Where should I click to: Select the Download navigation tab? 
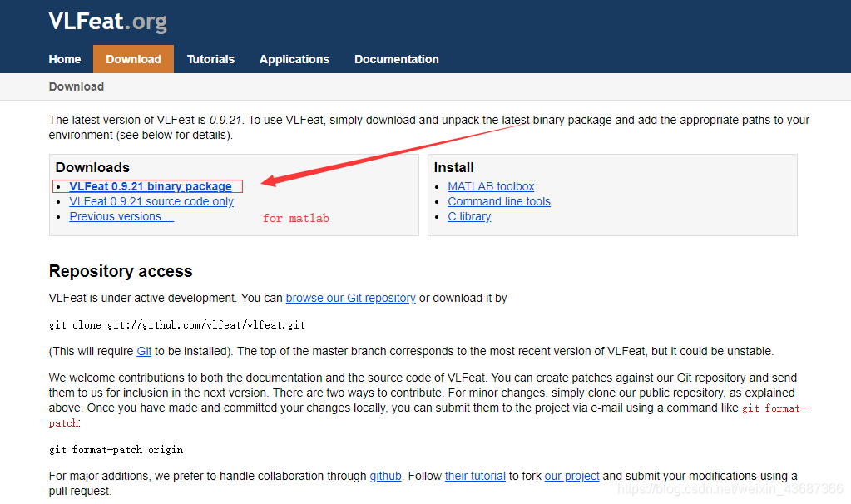tap(133, 59)
